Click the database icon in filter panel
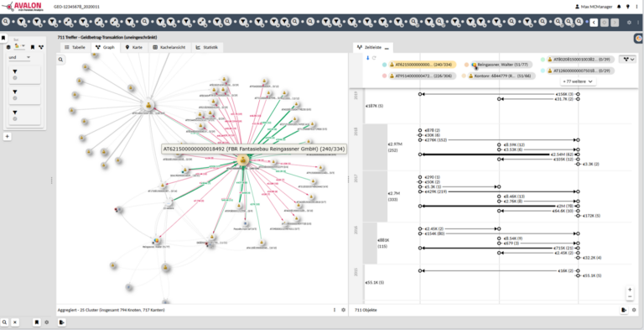This screenshot has width=644, height=330. click(8, 47)
